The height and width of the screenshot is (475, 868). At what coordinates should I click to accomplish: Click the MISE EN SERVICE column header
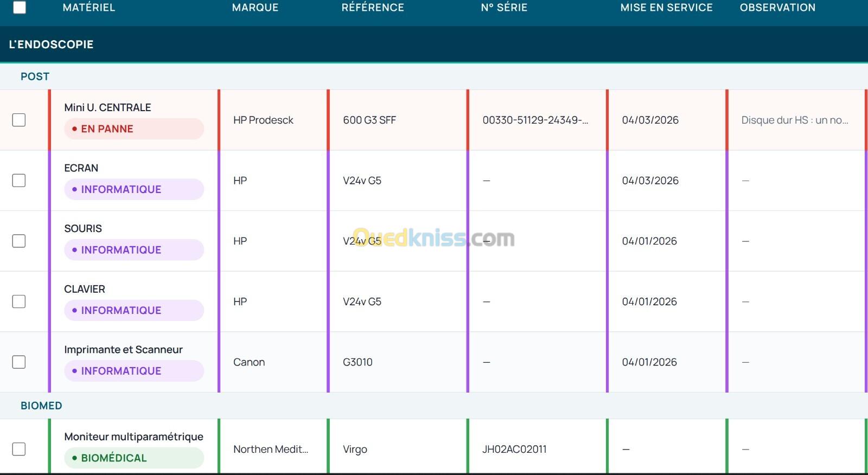tap(666, 8)
